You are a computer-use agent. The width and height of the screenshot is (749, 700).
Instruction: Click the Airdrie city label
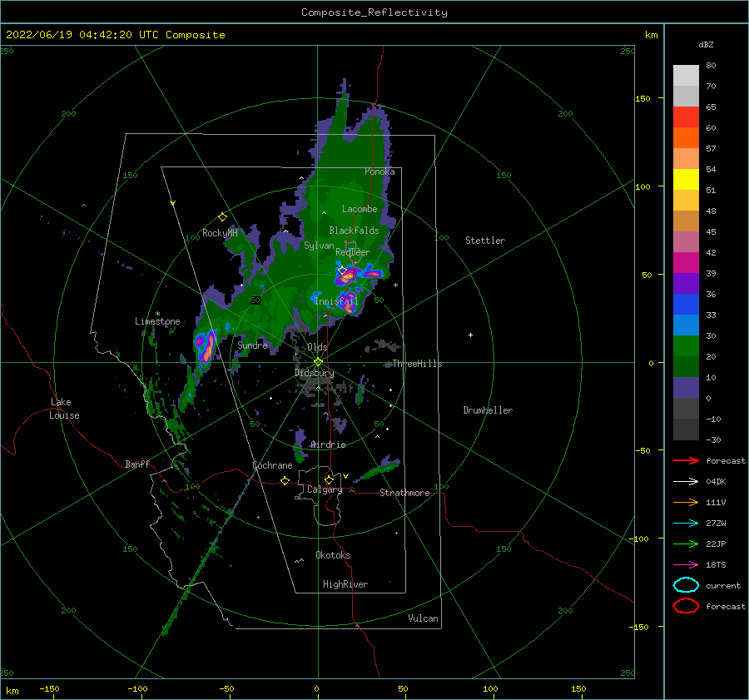[x=328, y=444]
